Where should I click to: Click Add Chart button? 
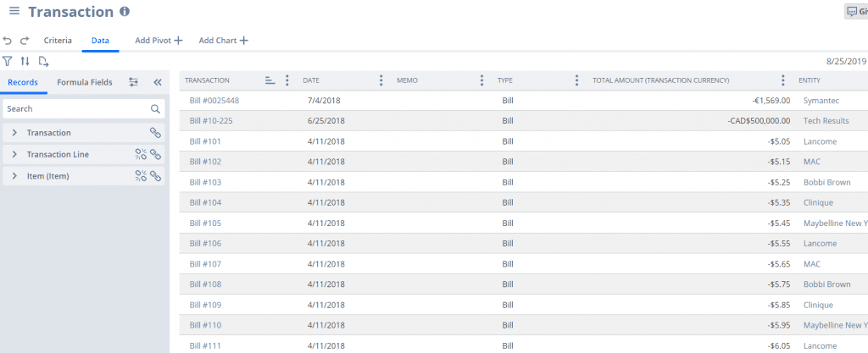point(223,41)
